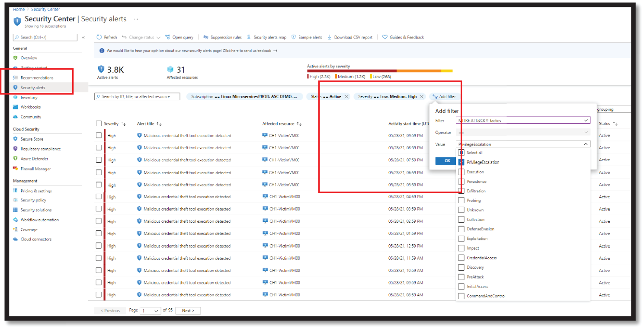The image size is (644, 329).
Task: Sort by Status column
Action: point(608,124)
